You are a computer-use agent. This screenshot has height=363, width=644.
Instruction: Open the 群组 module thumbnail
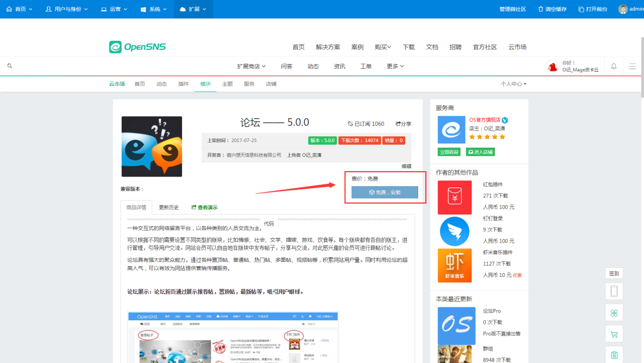point(457,354)
